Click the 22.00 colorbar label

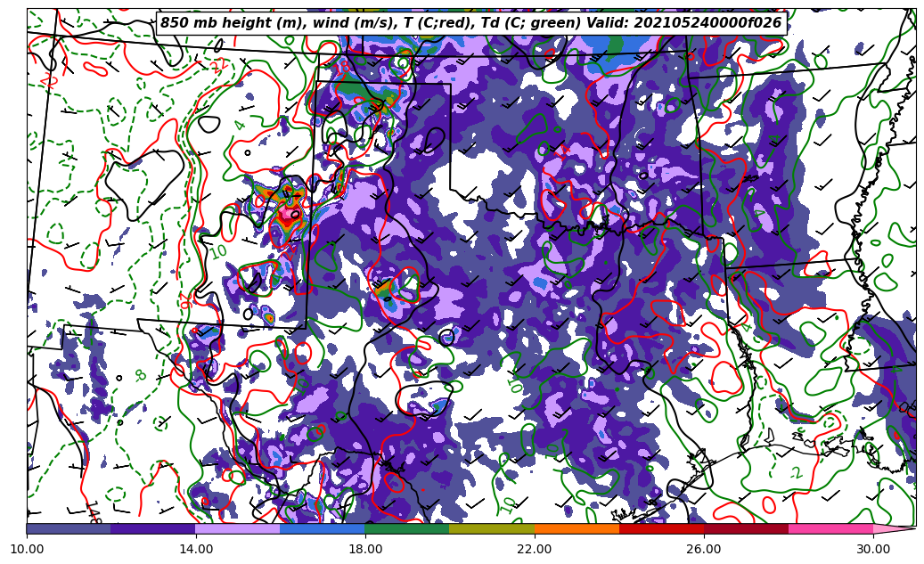(x=535, y=549)
